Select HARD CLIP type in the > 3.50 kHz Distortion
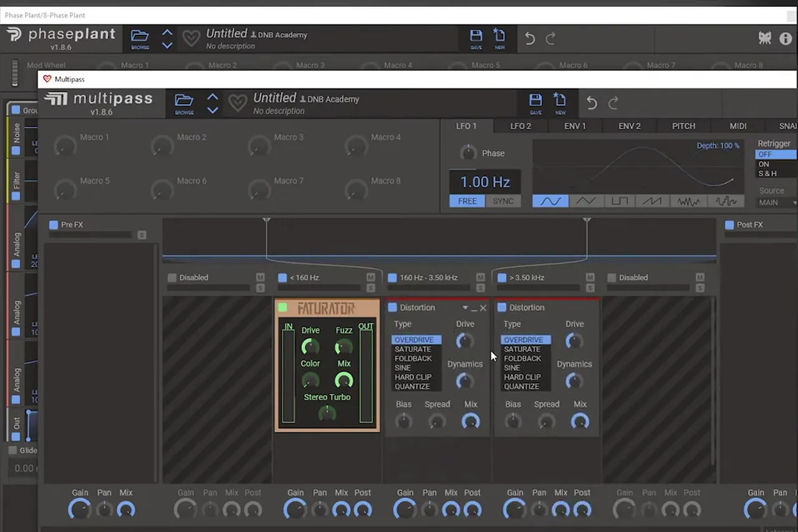 522,377
